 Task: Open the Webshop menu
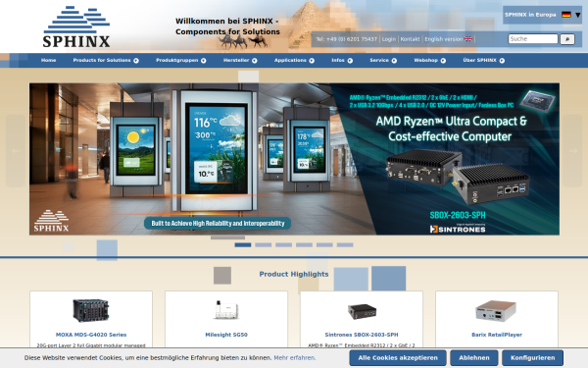[x=426, y=60]
